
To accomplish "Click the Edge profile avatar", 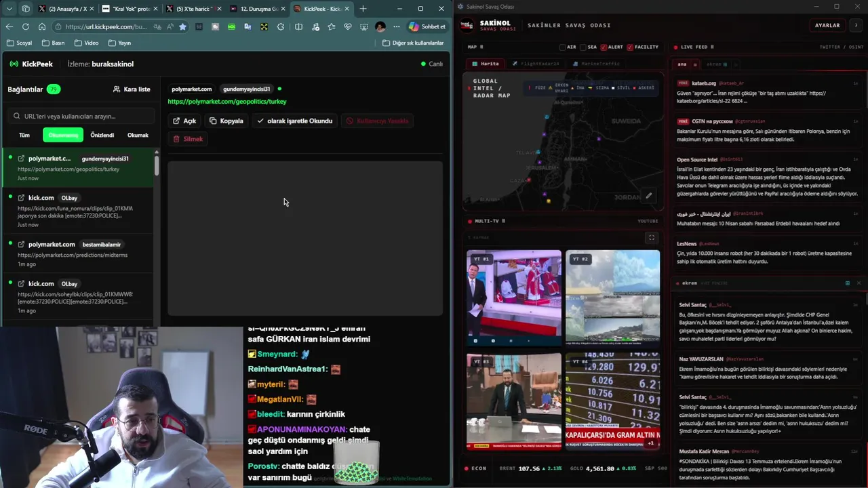I will 380,26.
